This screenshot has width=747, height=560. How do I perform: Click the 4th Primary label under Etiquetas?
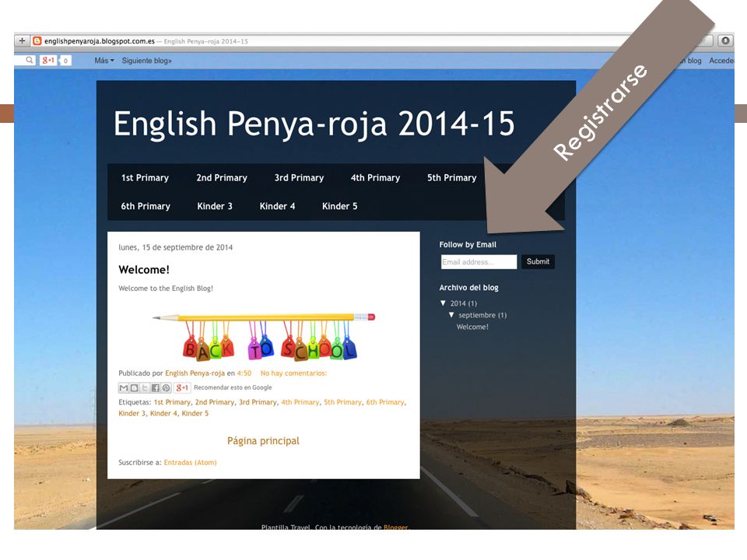[300, 402]
